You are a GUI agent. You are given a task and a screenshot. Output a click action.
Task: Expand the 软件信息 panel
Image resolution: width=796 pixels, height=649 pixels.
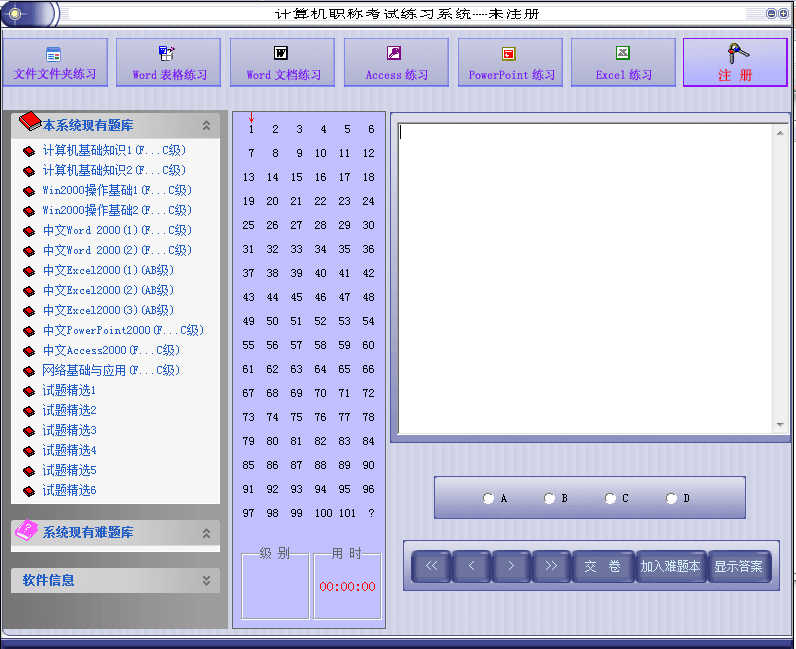(x=206, y=580)
